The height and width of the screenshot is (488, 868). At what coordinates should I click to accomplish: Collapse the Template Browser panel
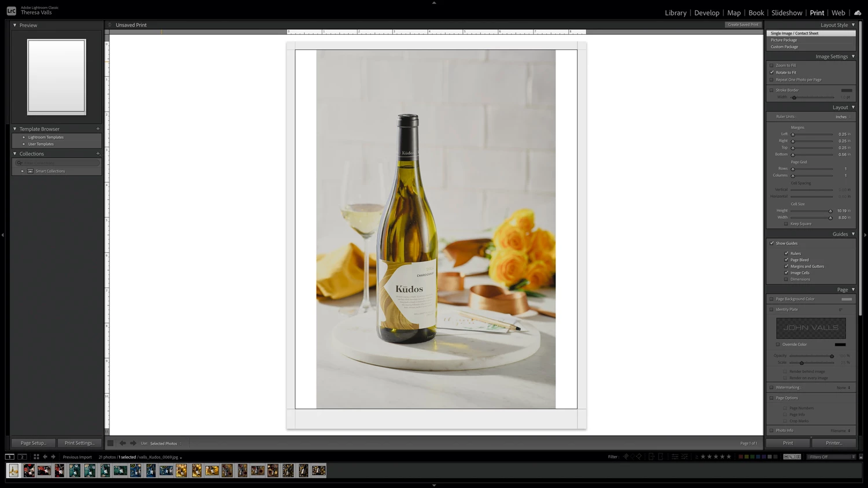(15, 129)
